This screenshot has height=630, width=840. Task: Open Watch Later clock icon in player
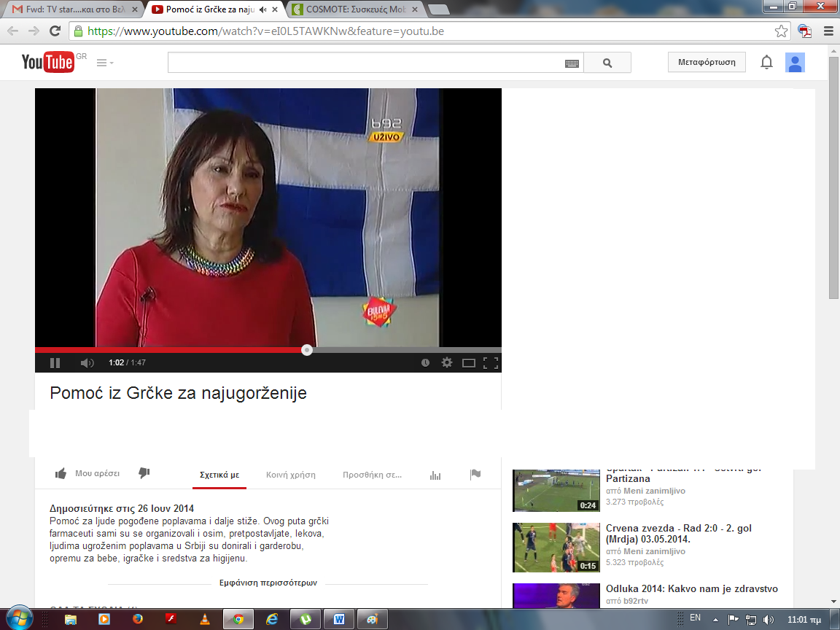425,362
